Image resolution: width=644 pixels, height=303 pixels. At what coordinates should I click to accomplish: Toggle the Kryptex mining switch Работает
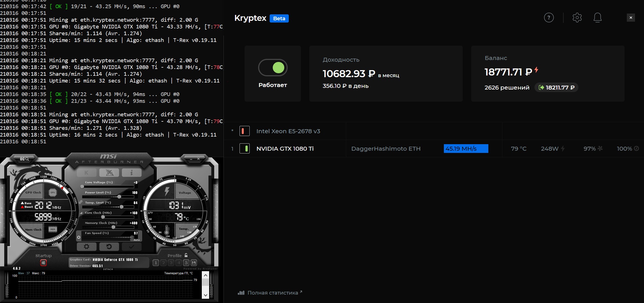coord(273,68)
